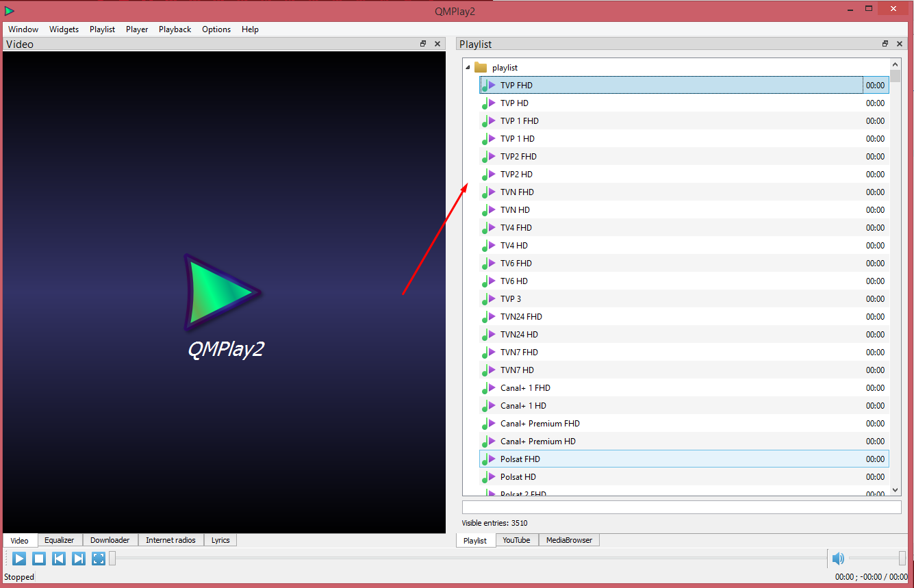Select the bottom Playlist tab
The width and height of the screenshot is (914, 588).
click(475, 541)
